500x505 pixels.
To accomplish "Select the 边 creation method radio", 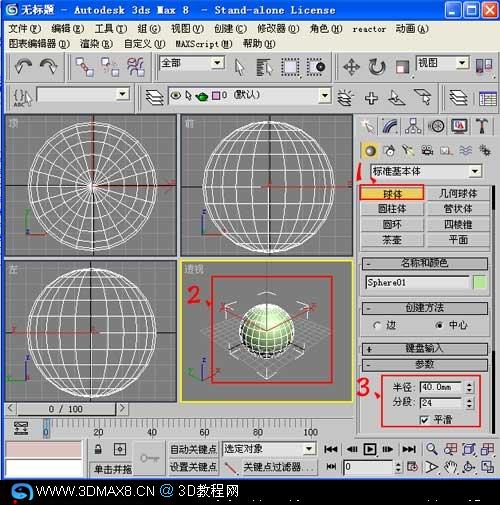I will tap(377, 325).
